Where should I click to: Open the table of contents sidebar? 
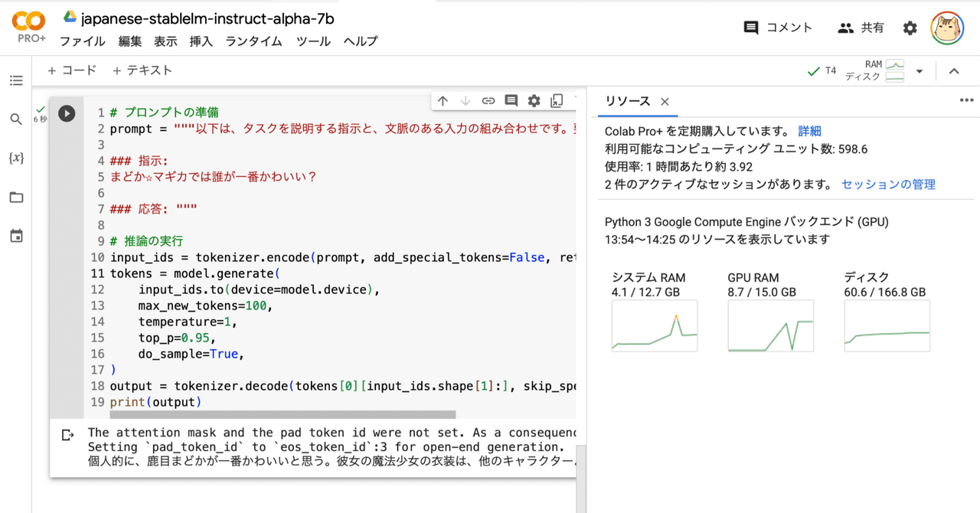15,80
